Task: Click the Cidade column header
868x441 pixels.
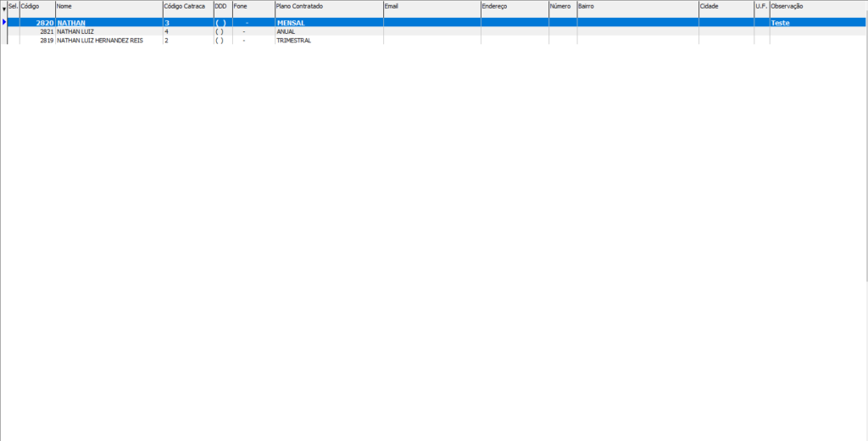Action: point(726,8)
